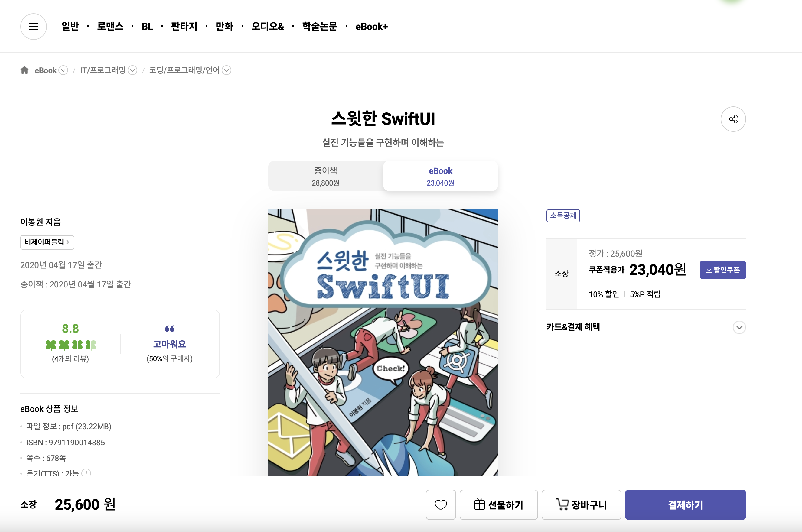Click the share icon button
The image size is (802, 532).
[733, 119]
